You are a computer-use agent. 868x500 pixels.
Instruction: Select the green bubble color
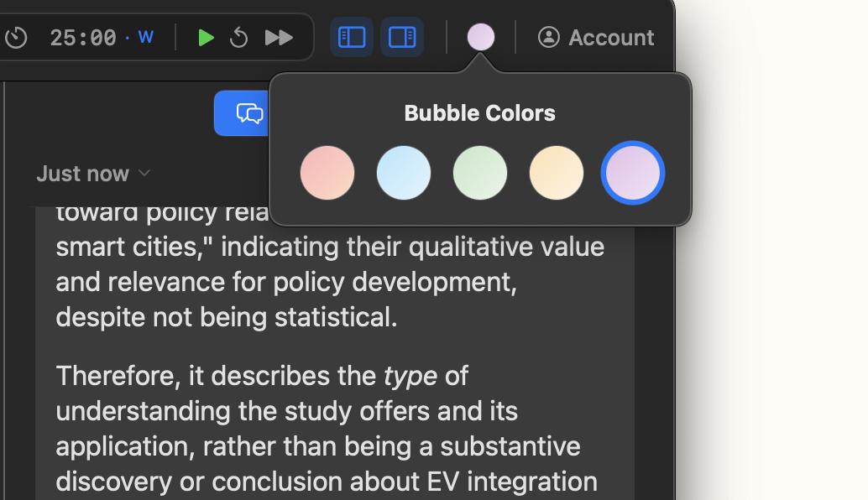point(479,173)
